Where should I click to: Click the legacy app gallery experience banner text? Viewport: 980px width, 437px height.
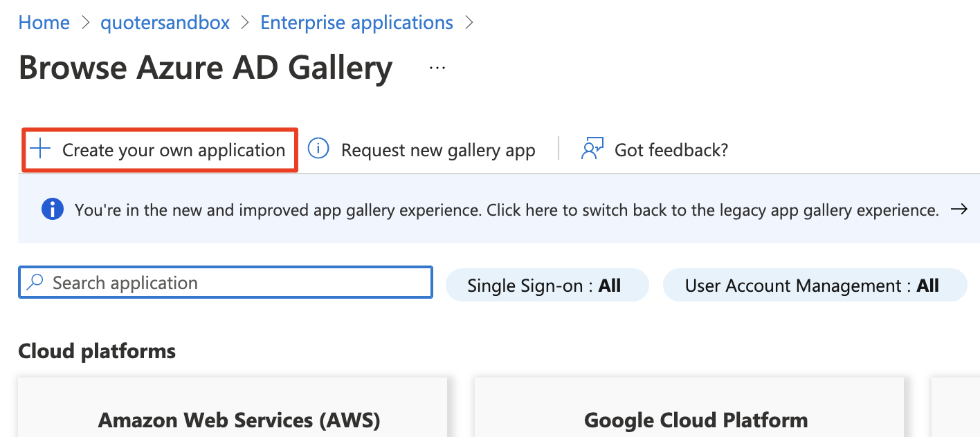coord(507,210)
